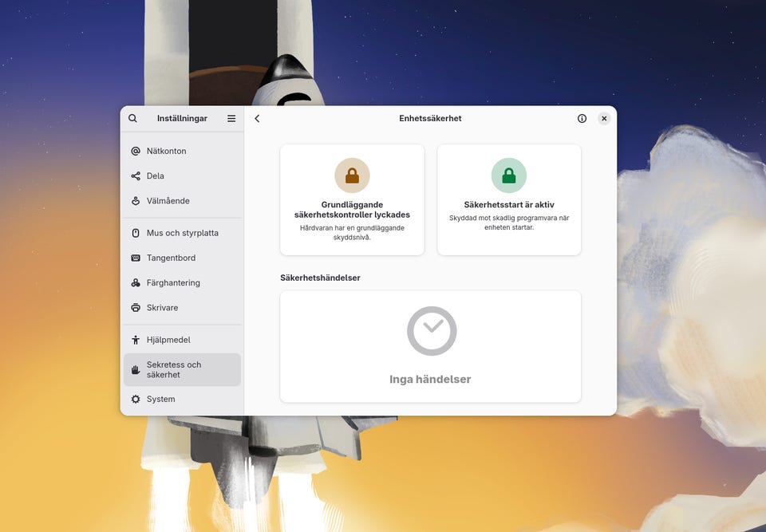This screenshot has height=532, width=766.
Task: Open the Grundläggande säkerhetskontroller lyckades card
Action: [352, 200]
